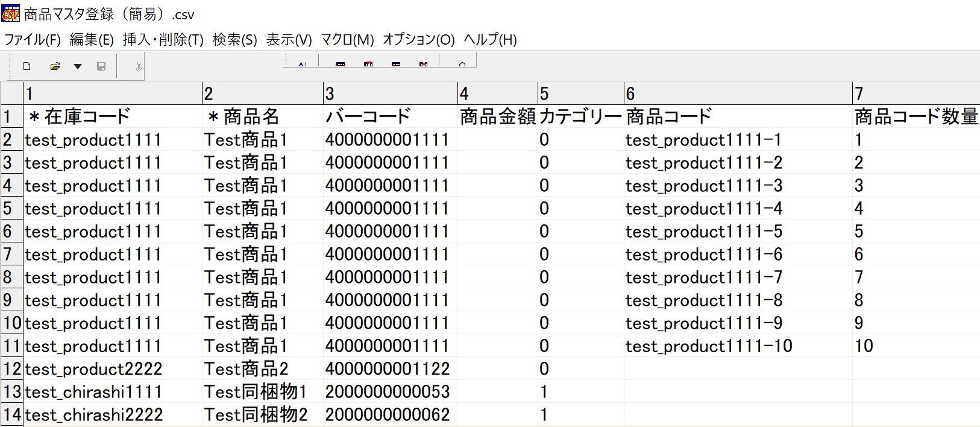Click barcode cell 2000000000062

(391, 414)
